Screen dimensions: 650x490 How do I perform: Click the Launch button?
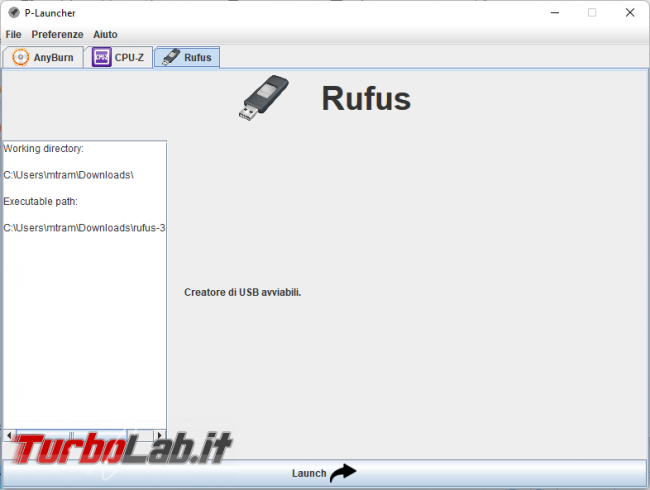(324, 473)
